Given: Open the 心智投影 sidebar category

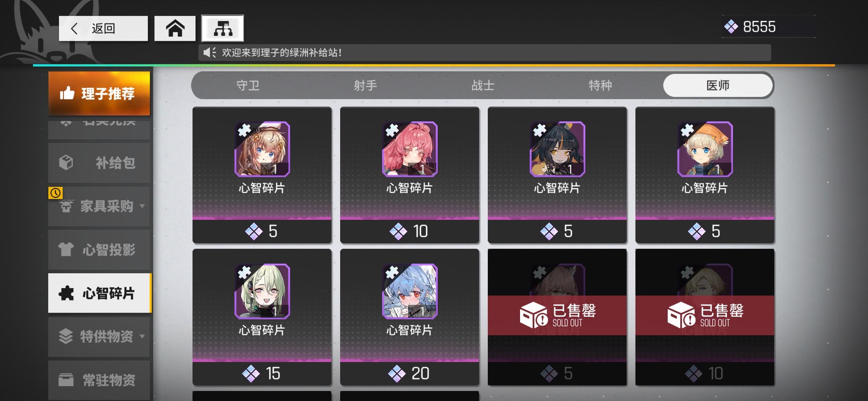Looking at the screenshot, I should pyautogui.click(x=99, y=250).
